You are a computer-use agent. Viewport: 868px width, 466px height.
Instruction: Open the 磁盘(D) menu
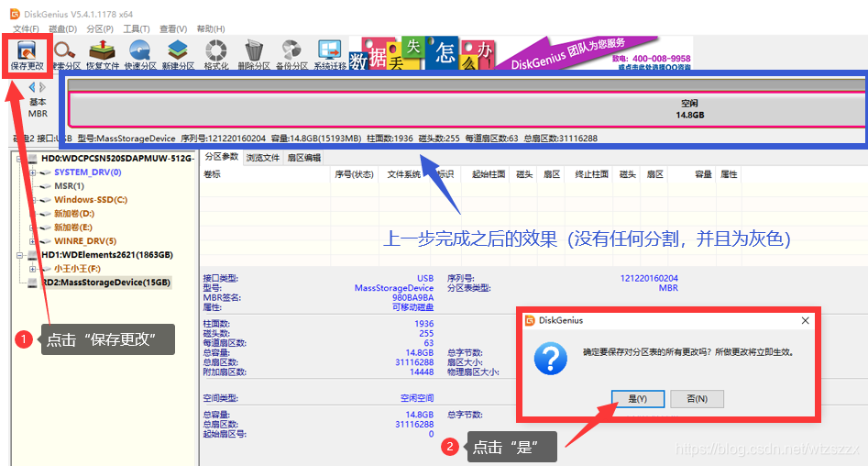pyautogui.click(x=62, y=28)
